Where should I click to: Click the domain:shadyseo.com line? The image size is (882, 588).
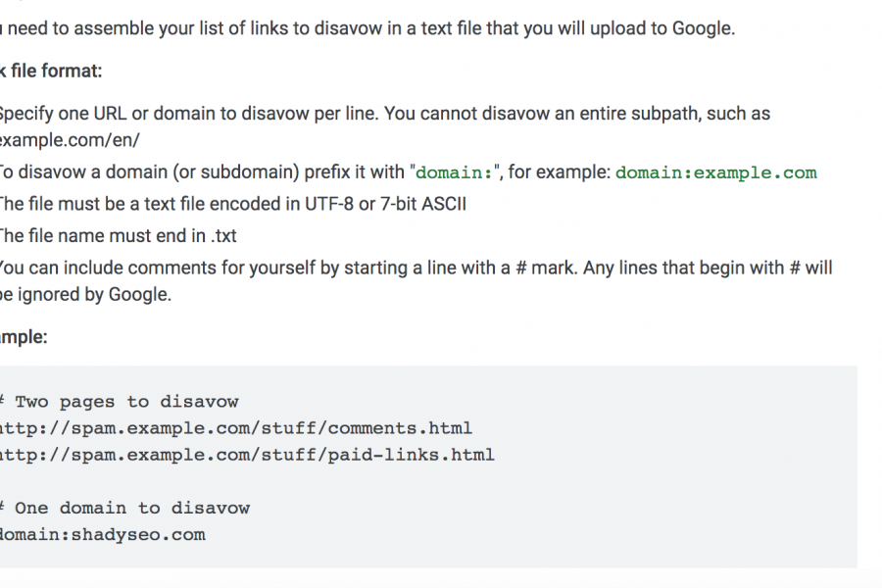(x=103, y=534)
